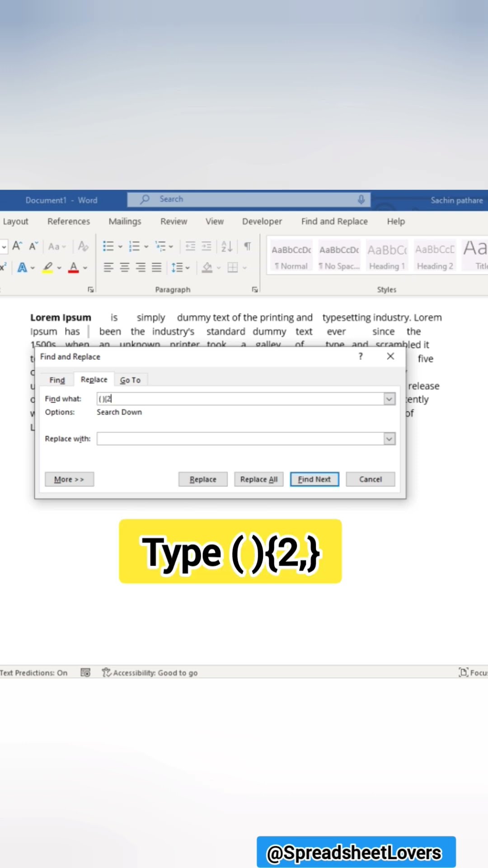Open the Change Case dropdown
488x868 pixels.
click(57, 246)
